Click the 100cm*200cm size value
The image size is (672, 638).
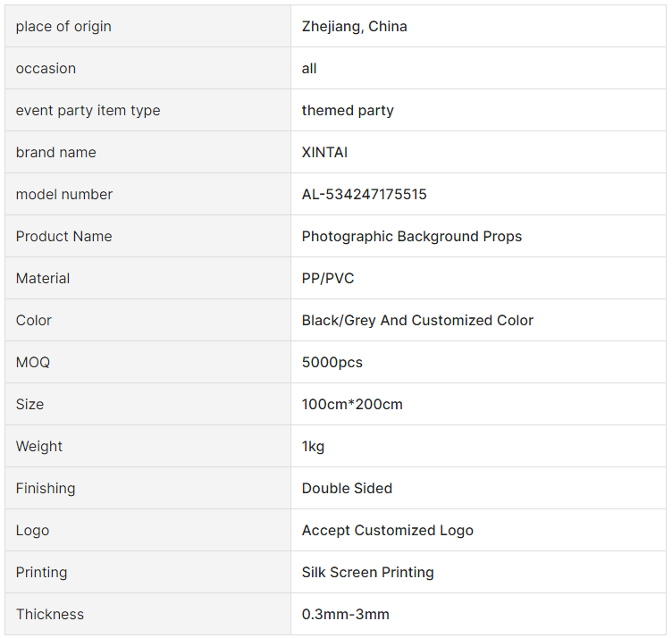pyautogui.click(x=352, y=405)
